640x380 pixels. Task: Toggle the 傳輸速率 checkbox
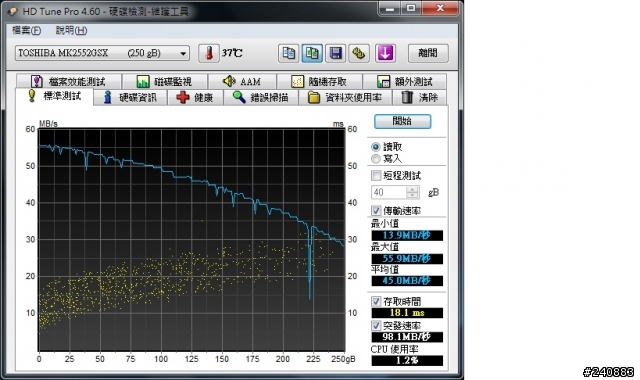376,211
